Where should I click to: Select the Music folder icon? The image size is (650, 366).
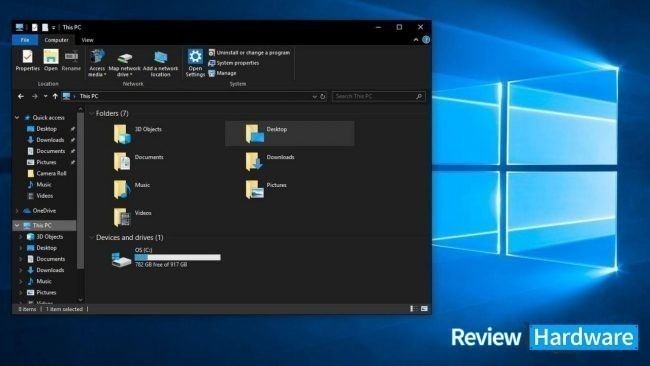[122, 189]
